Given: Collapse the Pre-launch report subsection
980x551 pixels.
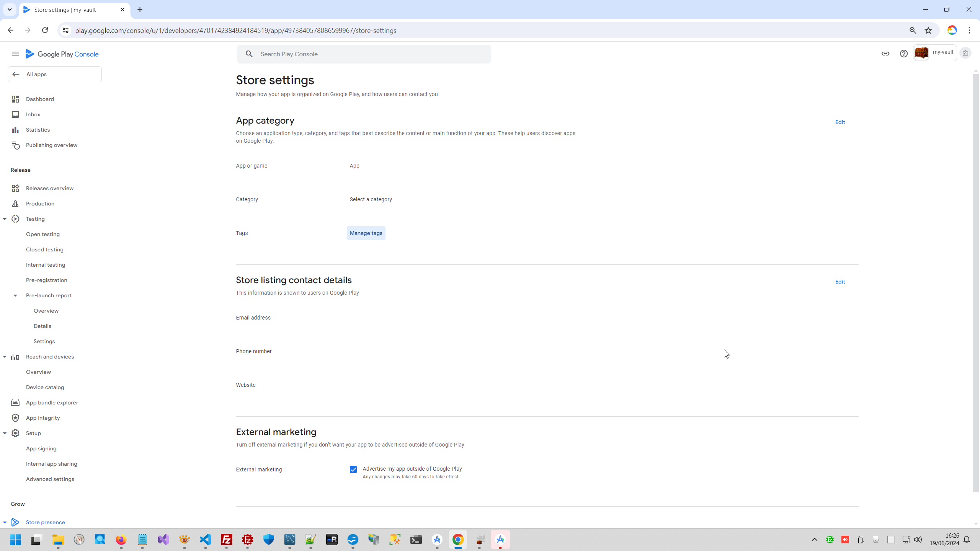Looking at the screenshot, I should point(15,295).
